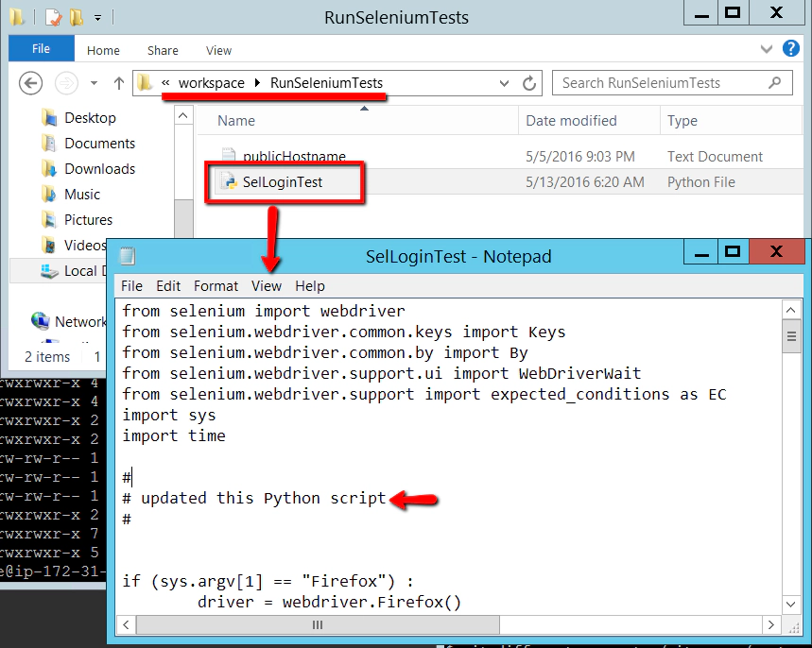Click the refresh icon in the address bar
The image size is (812, 648).
[530, 83]
